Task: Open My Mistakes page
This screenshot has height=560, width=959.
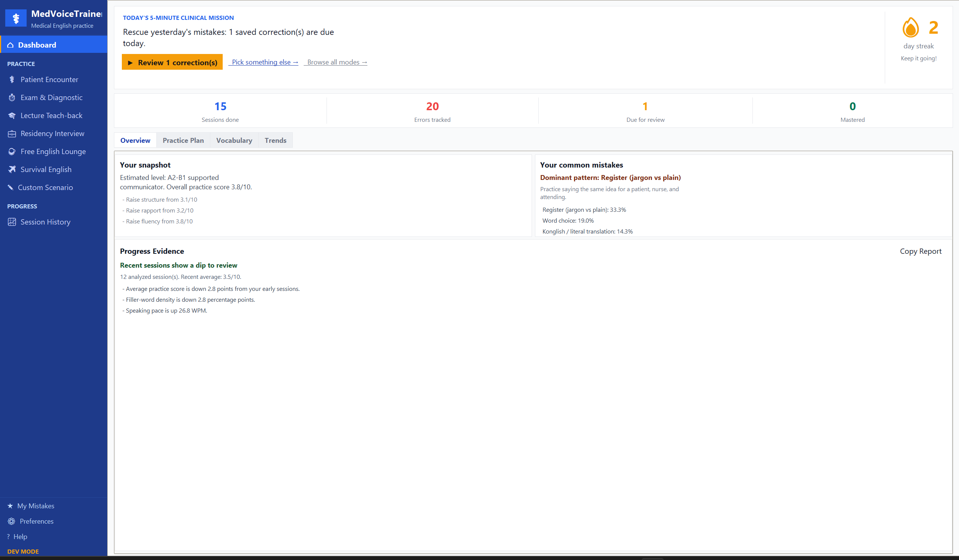Action: tap(54, 506)
